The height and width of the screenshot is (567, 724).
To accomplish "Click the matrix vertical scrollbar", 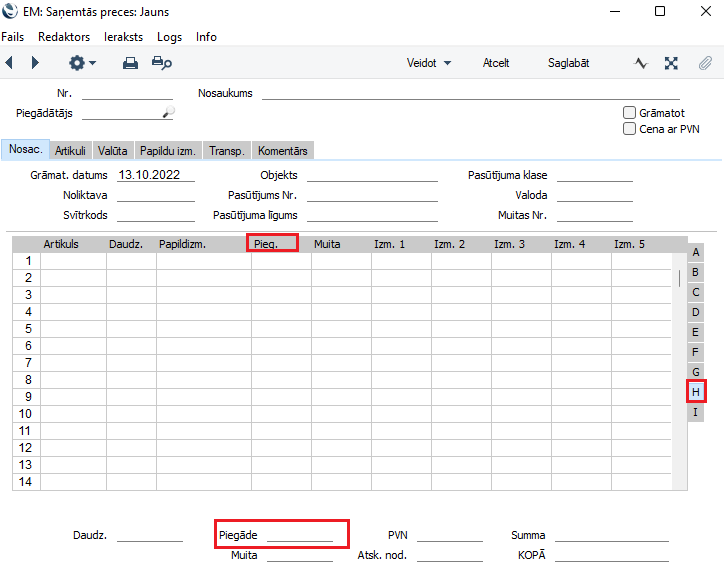I will (681, 277).
